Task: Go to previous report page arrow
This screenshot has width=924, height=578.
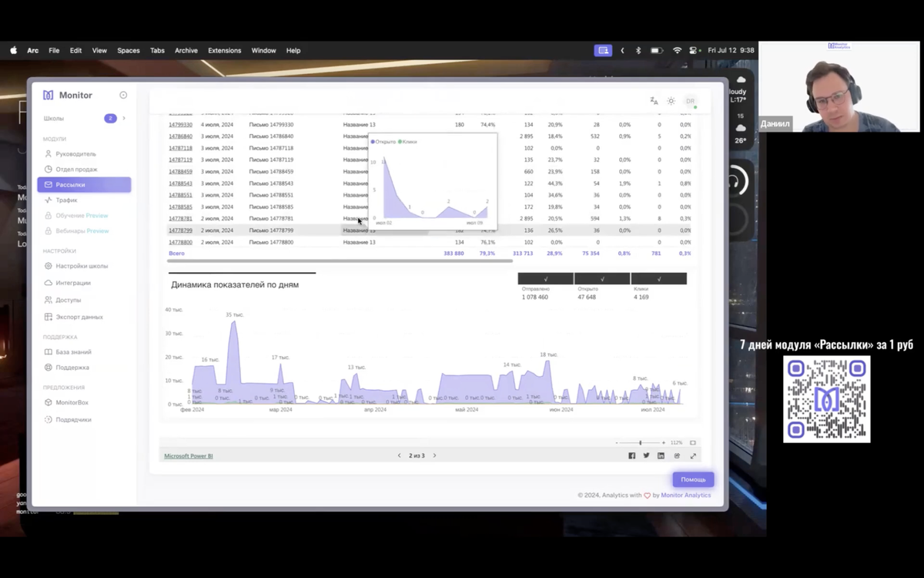Action: tap(399, 455)
